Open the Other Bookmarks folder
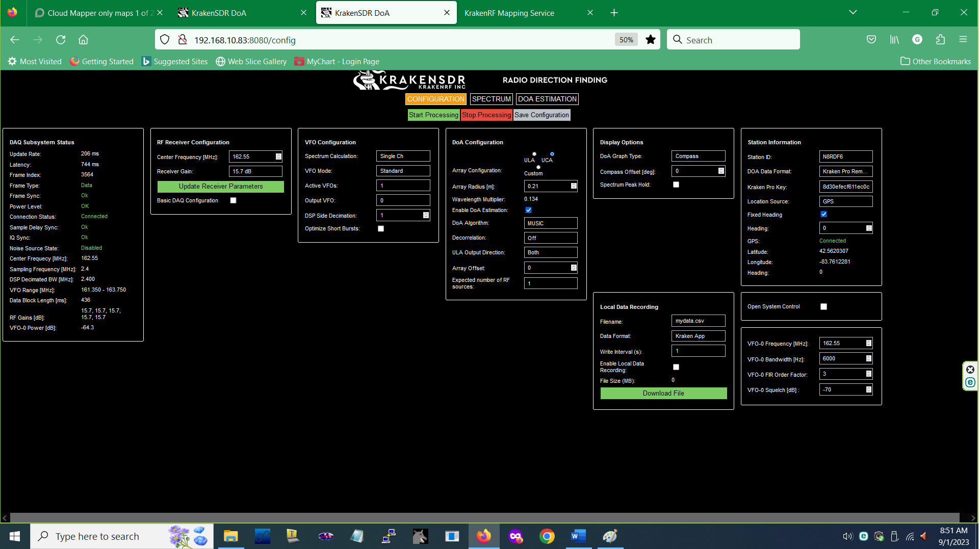The image size is (980, 549). pos(936,62)
